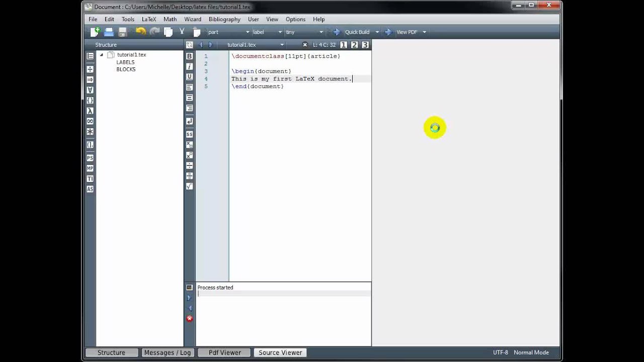
Task: Align text left in editor toolbar
Action: 189,87
